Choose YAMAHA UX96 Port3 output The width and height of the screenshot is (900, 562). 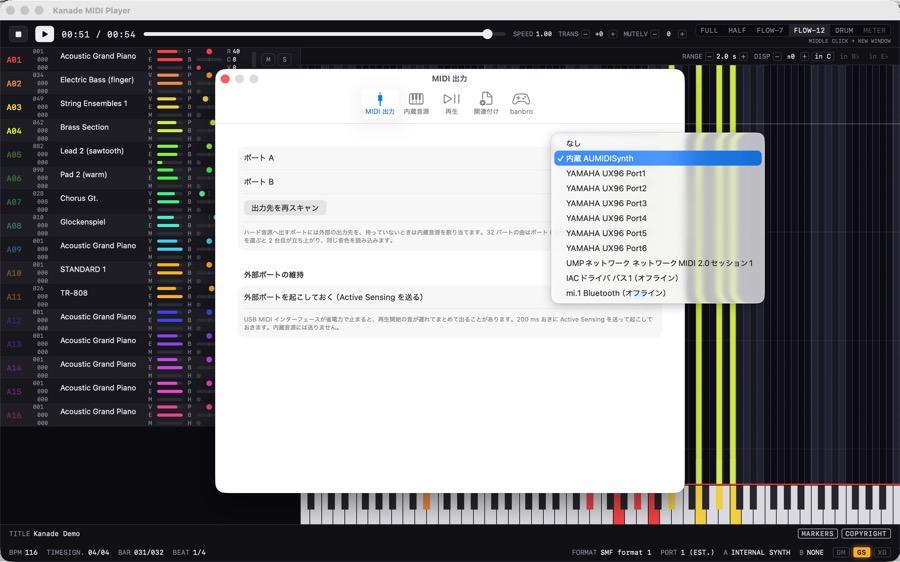click(658, 203)
